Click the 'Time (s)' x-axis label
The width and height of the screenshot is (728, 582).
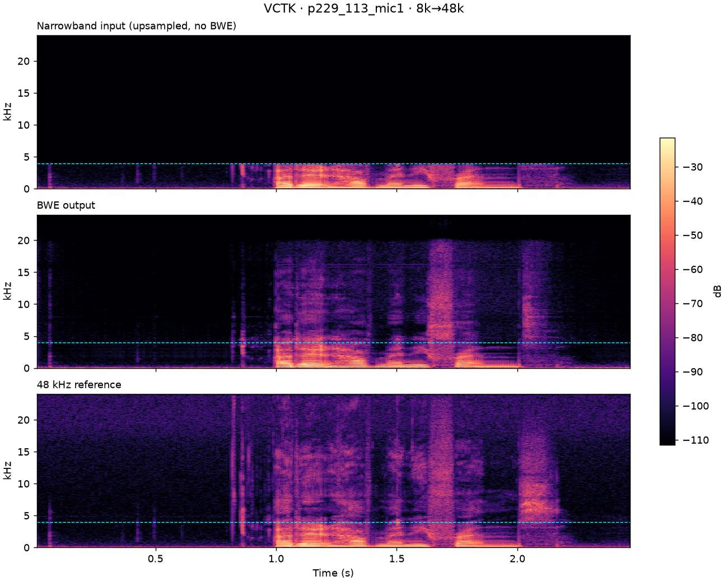(x=333, y=573)
